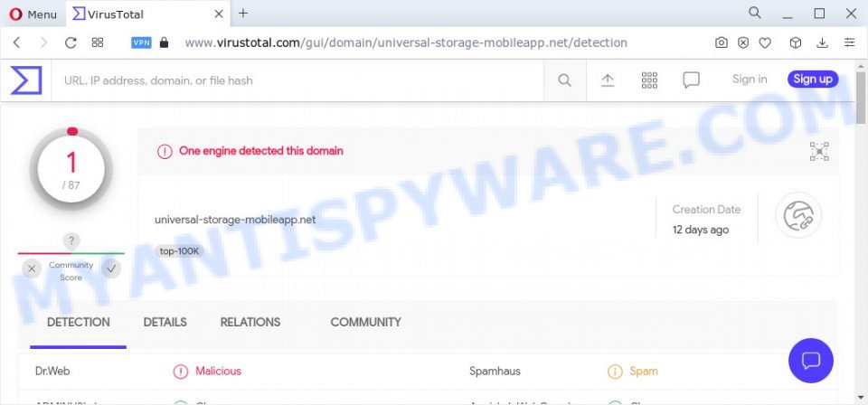
Task: Vote malicious with community X button
Action: pos(32,268)
